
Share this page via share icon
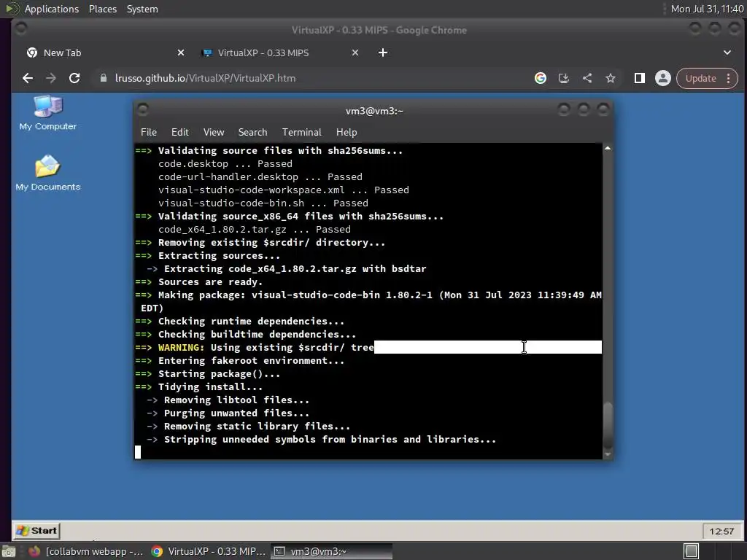(587, 78)
